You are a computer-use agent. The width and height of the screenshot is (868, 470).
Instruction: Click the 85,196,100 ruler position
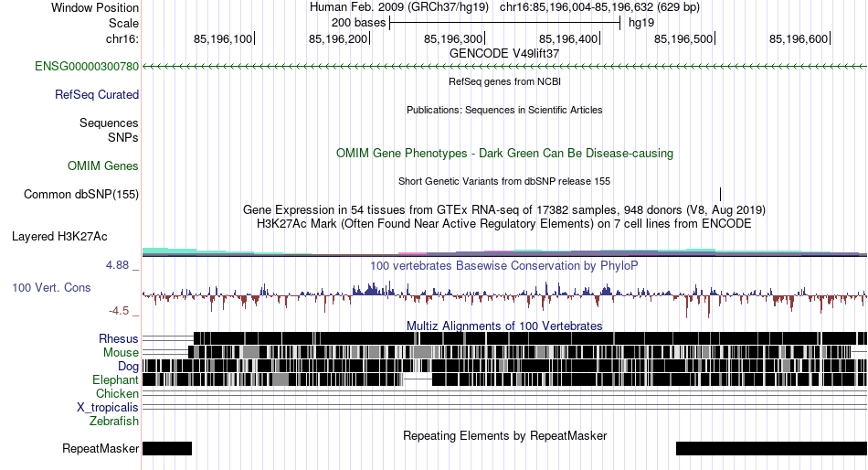223,38
